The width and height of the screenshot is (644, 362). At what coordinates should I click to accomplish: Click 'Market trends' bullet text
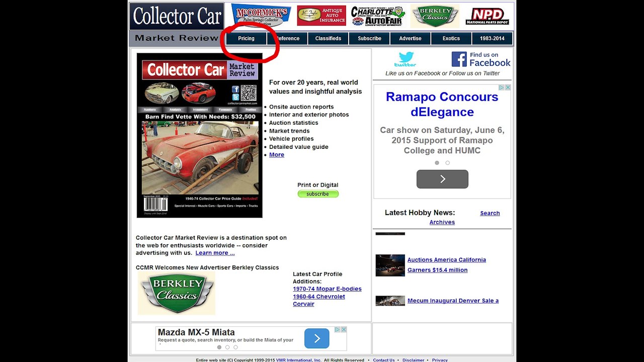pos(289,131)
